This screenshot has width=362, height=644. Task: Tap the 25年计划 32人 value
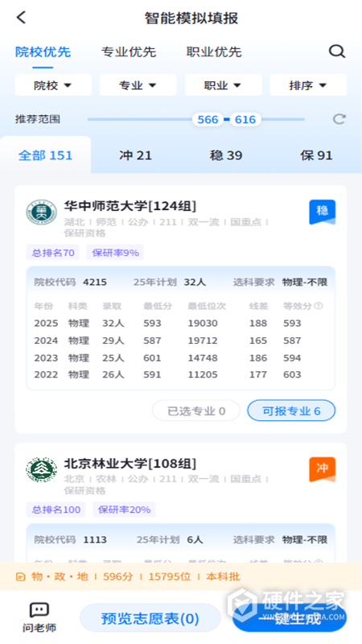195,283
